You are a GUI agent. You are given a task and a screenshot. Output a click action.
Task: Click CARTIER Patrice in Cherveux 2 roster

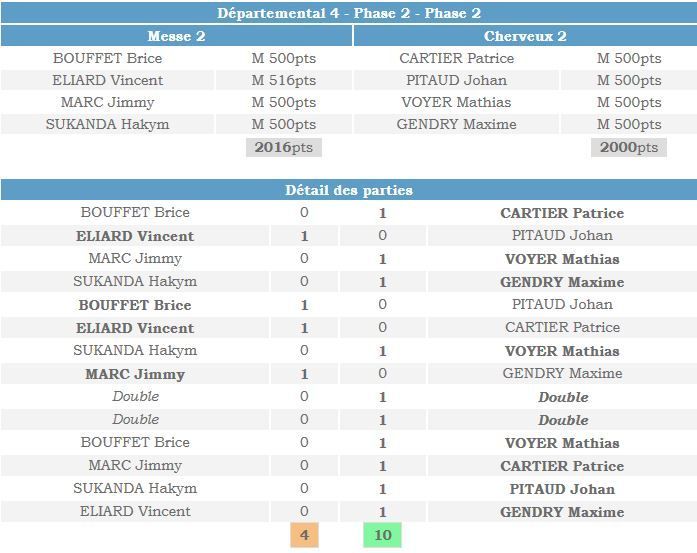click(457, 58)
